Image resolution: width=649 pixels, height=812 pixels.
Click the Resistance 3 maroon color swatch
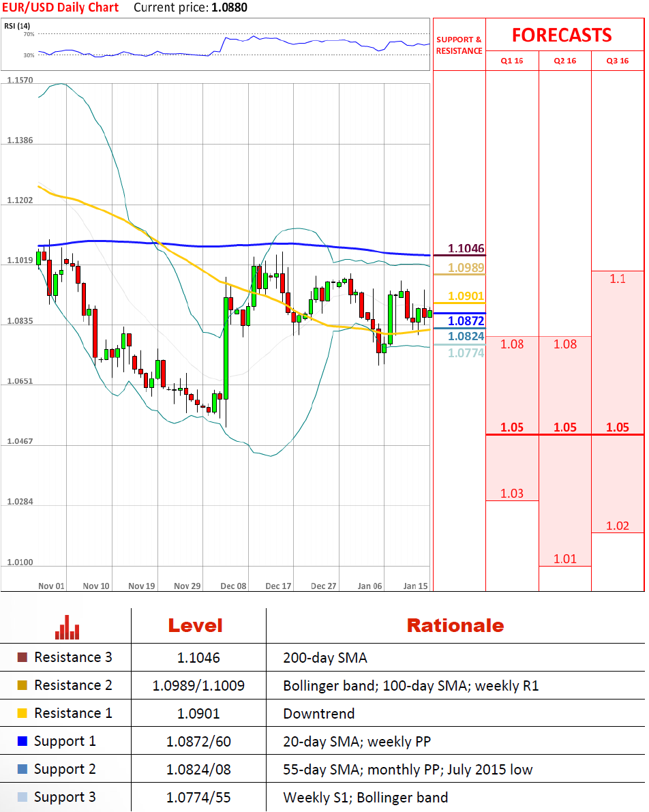coord(22,657)
